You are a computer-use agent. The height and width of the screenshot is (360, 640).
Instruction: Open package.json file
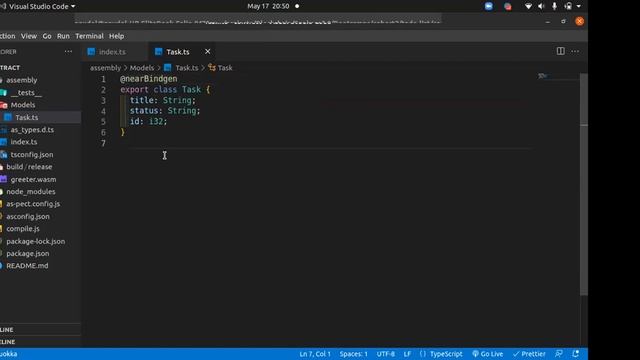[x=27, y=253]
